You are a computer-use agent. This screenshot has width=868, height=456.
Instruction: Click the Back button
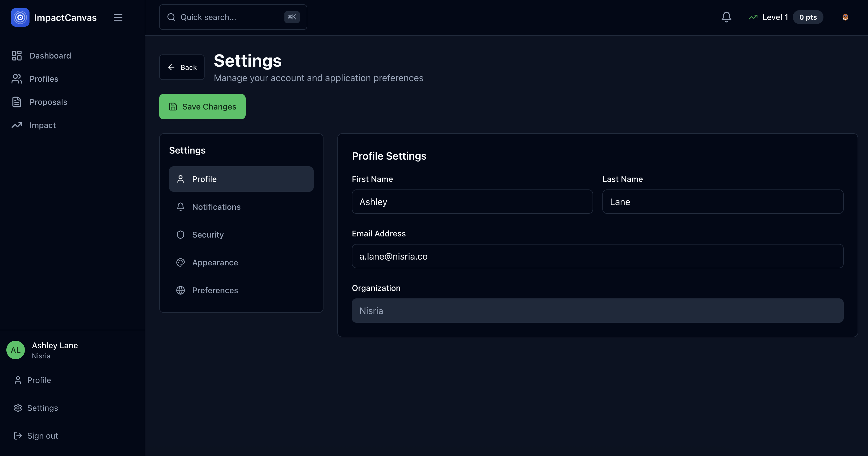pyautogui.click(x=182, y=67)
